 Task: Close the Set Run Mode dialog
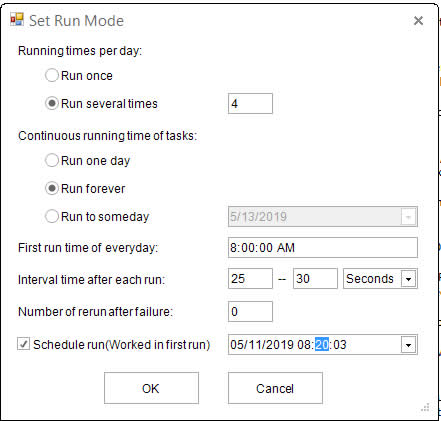click(418, 21)
